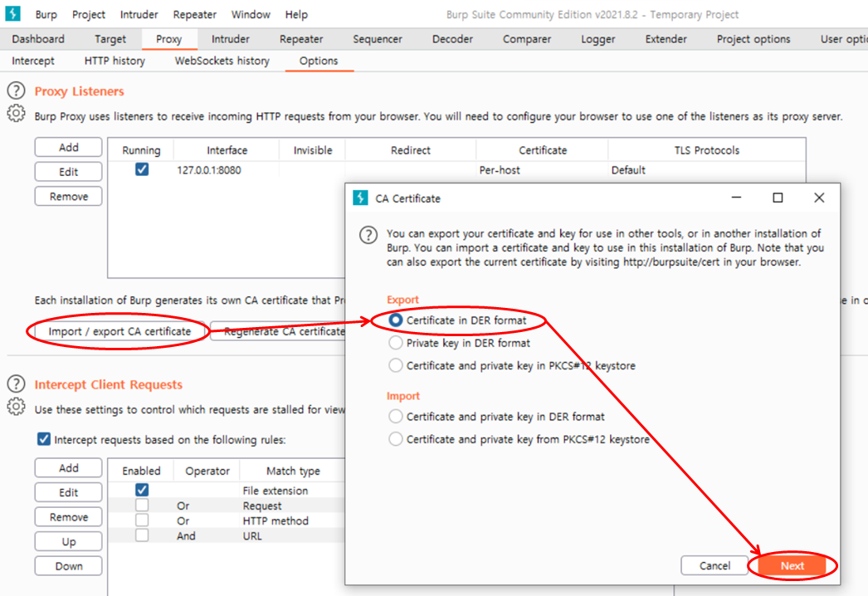Viewport: 868px width, 596px height.
Task: Click Burp logo in CA Certificate title bar
Action: tap(360, 198)
